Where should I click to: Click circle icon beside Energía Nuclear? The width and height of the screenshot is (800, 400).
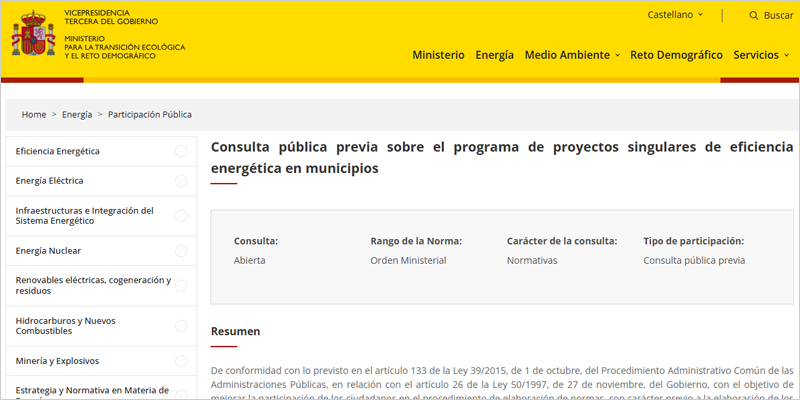pyautogui.click(x=181, y=251)
